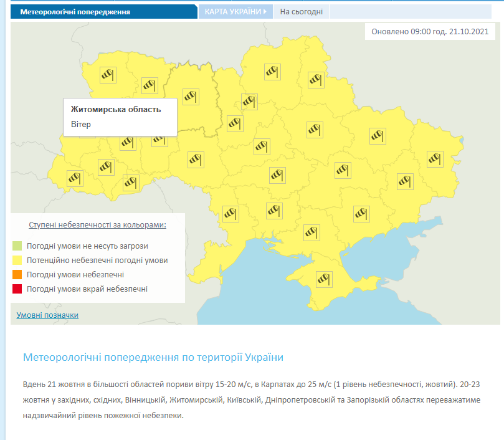The width and height of the screenshot is (504, 440).
Task: Open the wind warning for Kharkiv oblast
Action: [x=378, y=135]
